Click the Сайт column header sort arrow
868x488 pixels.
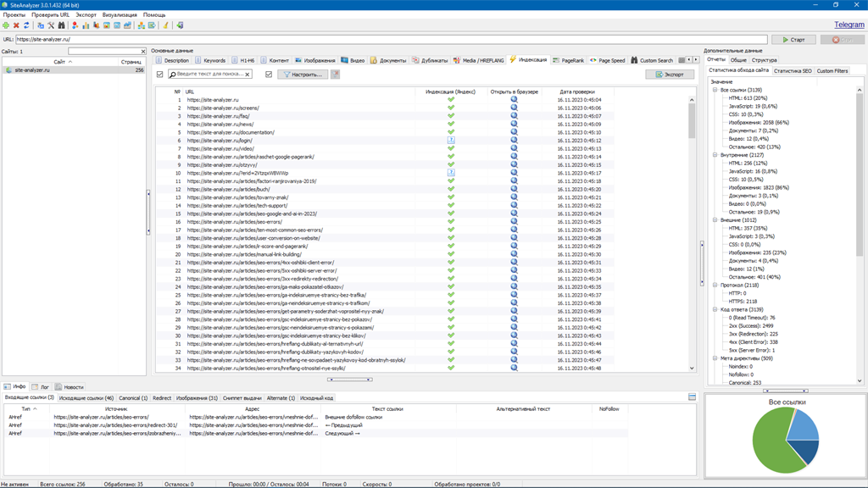pyautogui.click(x=70, y=62)
